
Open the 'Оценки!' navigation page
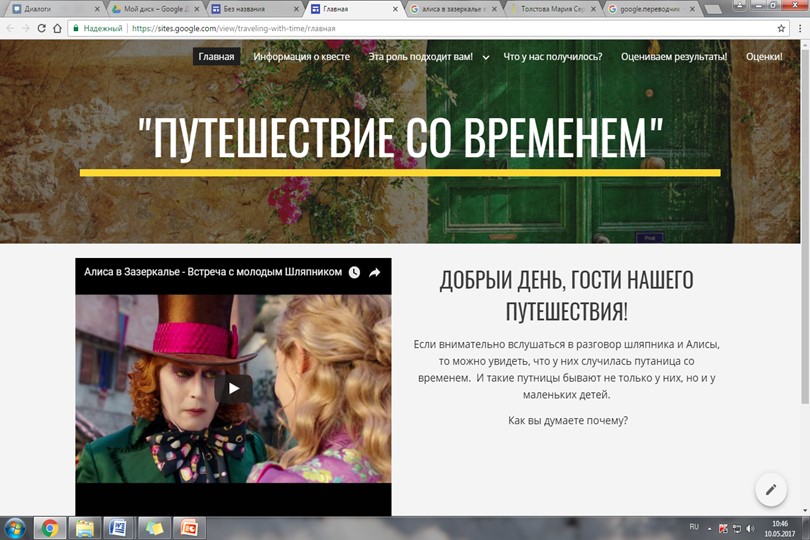pyautogui.click(x=764, y=57)
